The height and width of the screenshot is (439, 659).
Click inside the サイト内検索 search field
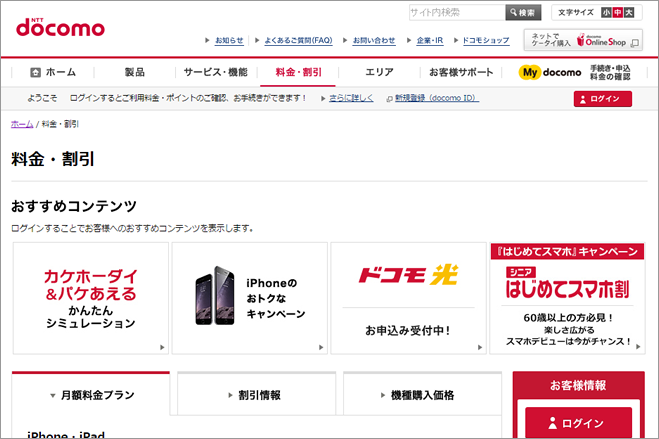pos(457,13)
